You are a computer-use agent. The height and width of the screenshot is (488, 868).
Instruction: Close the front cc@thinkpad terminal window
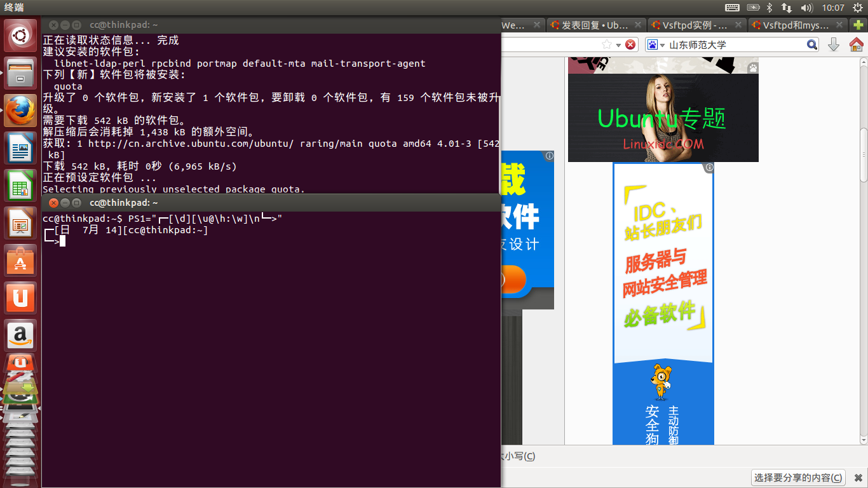[x=53, y=203]
